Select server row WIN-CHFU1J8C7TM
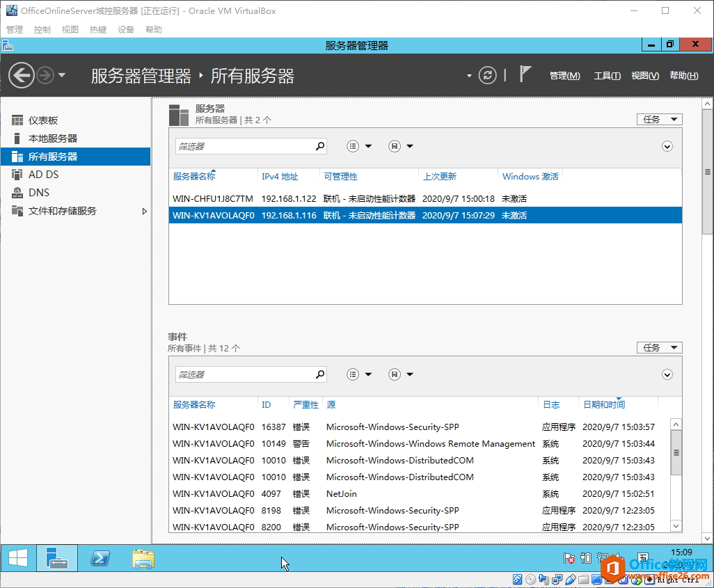Image resolution: width=714 pixels, height=588 pixels. pyautogui.click(x=213, y=198)
